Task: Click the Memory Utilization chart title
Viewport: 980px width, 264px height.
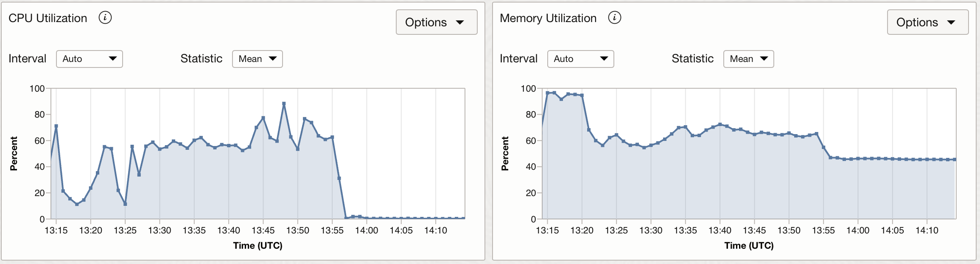Action: tap(548, 18)
